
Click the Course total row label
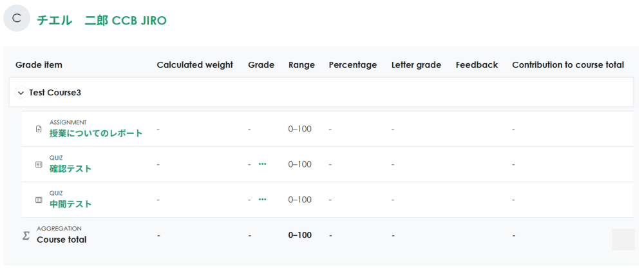[x=62, y=240]
